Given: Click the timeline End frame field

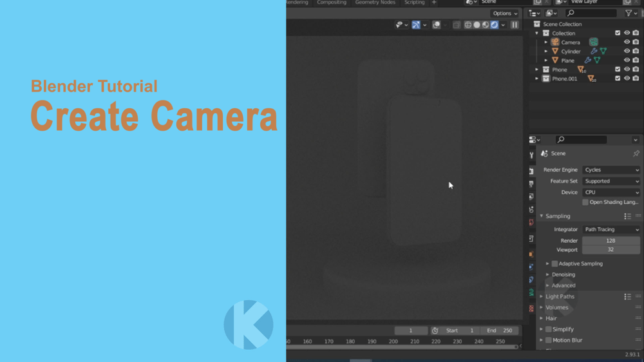Looking at the screenshot, I should [499, 331].
